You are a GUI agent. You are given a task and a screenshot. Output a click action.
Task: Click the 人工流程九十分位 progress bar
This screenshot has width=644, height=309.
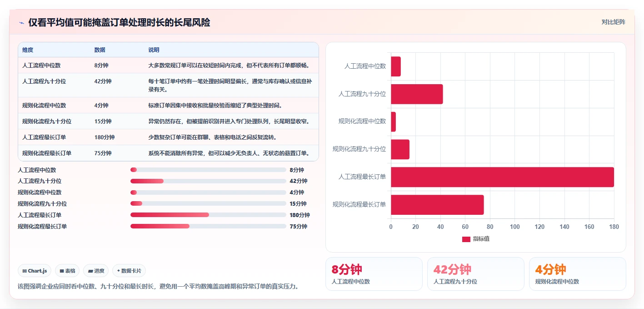[x=208, y=181]
